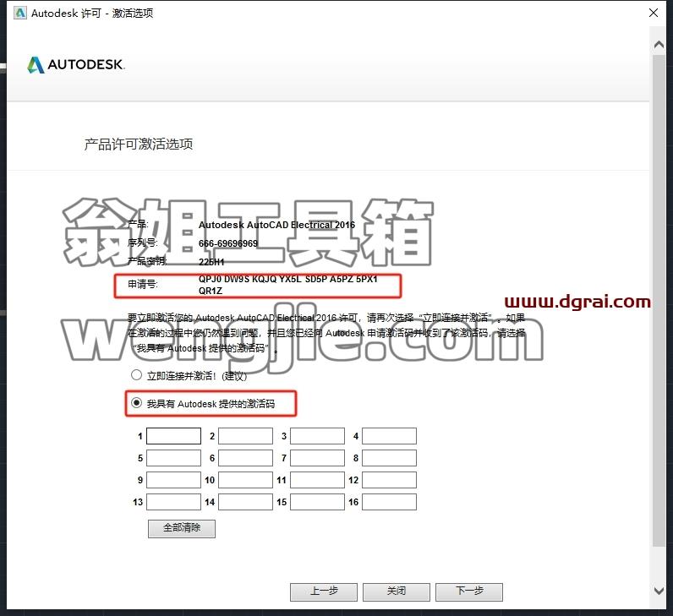Select activation code field 11
The width and height of the screenshot is (673, 616).
tap(317, 480)
